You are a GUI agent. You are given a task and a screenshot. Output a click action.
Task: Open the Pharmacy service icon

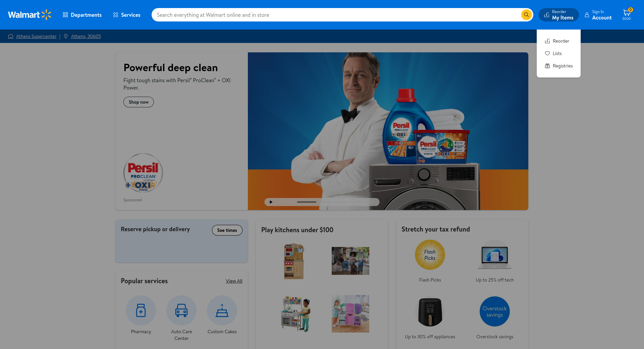click(x=141, y=310)
